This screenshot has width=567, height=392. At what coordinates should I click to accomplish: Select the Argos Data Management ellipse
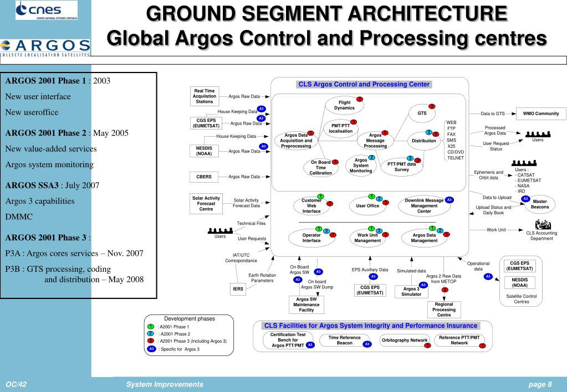point(425,238)
